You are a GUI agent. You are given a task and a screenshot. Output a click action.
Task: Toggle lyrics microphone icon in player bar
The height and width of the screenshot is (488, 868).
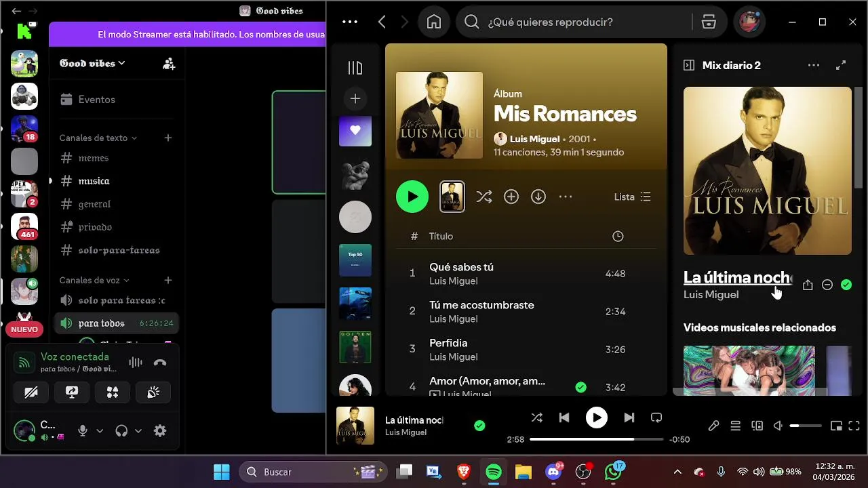pos(713,426)
